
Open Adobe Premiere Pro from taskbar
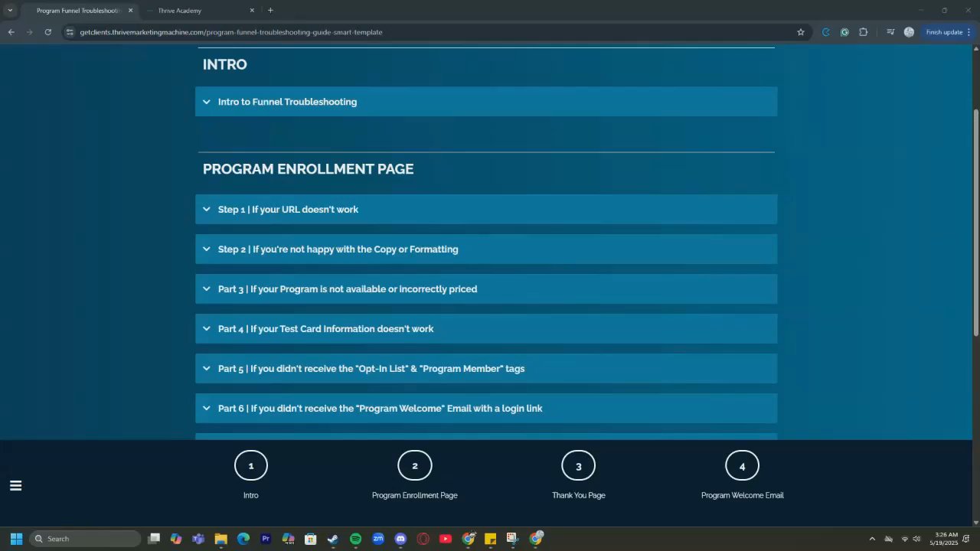[266, 539]
